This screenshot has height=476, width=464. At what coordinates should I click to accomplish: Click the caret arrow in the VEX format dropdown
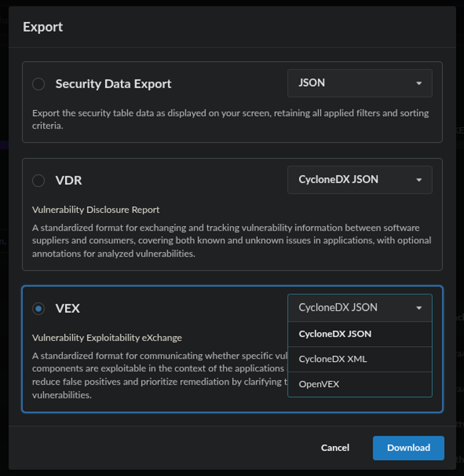click(419, 308)
